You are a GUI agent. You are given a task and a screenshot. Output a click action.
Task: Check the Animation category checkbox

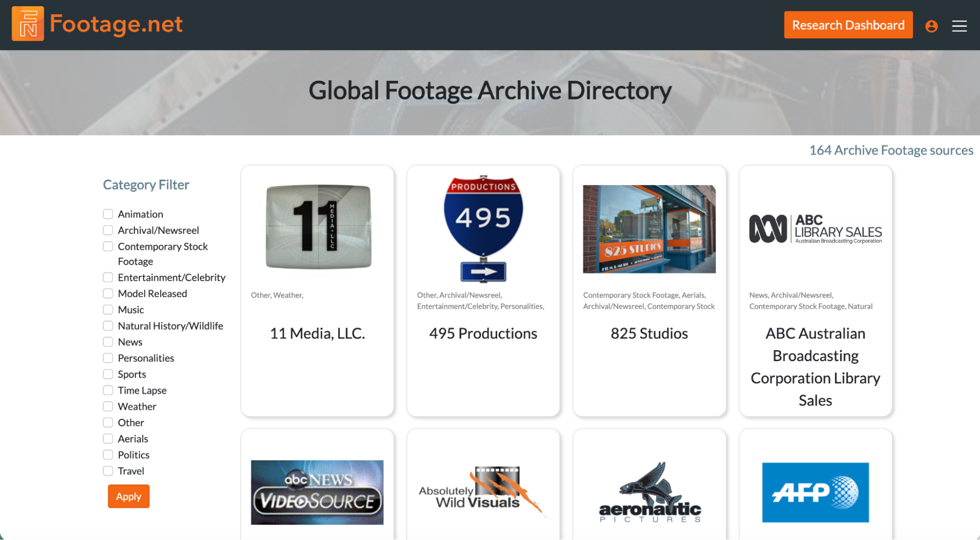click(x=108, y=214)
